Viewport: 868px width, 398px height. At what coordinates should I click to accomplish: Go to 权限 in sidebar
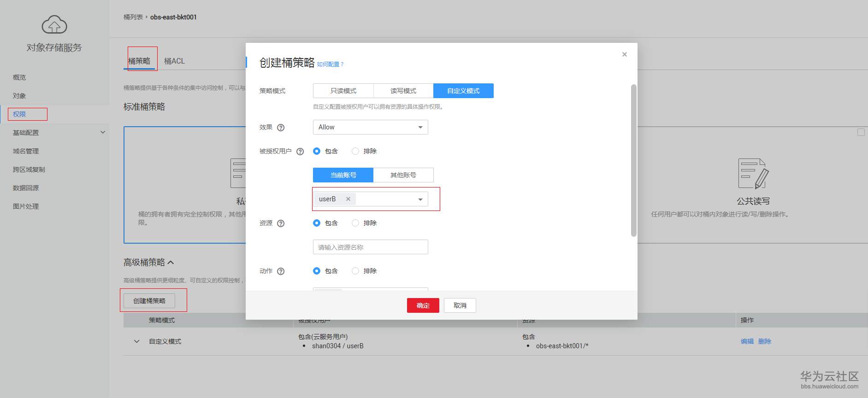[x=19, y=114]
